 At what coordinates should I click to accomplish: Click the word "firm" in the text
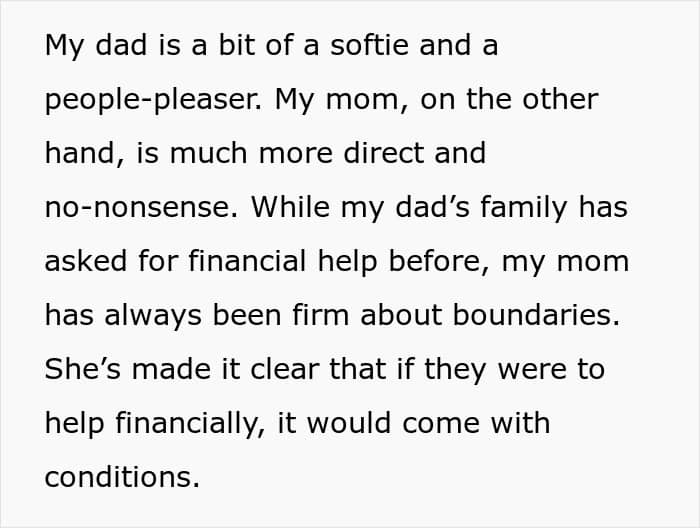coord(321,315)
